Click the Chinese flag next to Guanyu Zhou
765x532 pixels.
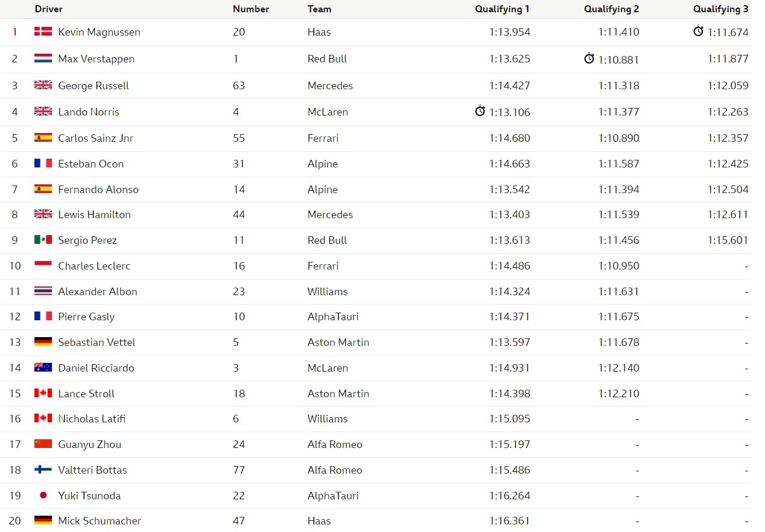[x=43, y=444]
